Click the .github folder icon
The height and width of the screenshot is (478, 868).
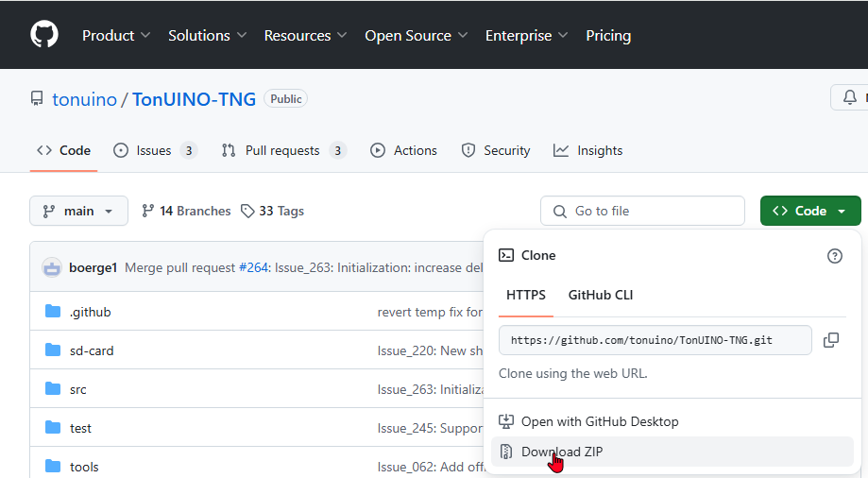[x=53, y=312]
